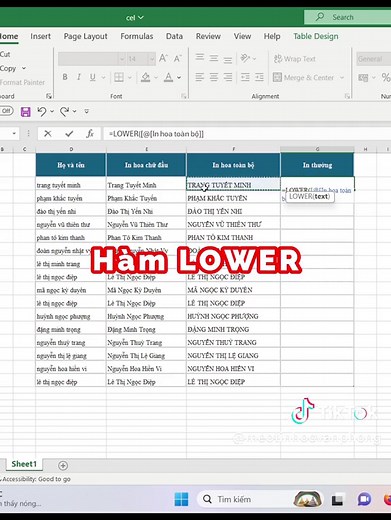
Task: Expand Merge & Center dropdown arrow
Action: coord(342,78)
